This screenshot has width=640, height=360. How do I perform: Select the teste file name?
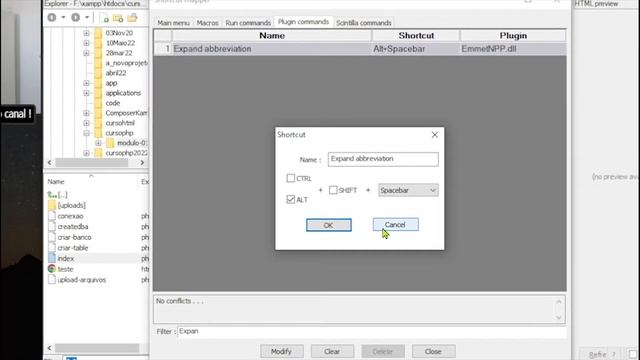pos(65,269)
